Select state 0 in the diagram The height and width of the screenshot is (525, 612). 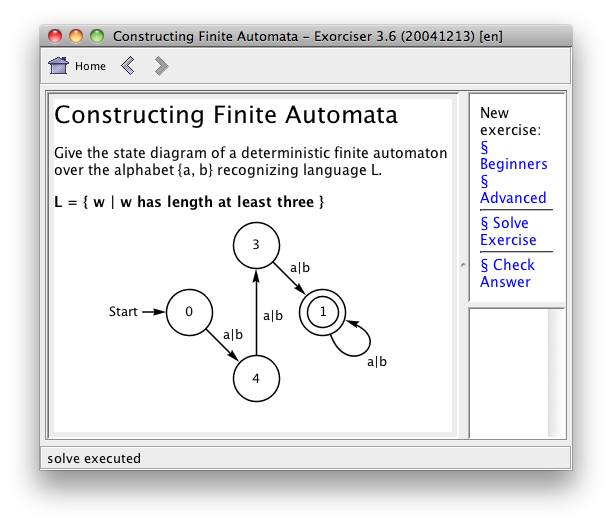tap(189, 312)
